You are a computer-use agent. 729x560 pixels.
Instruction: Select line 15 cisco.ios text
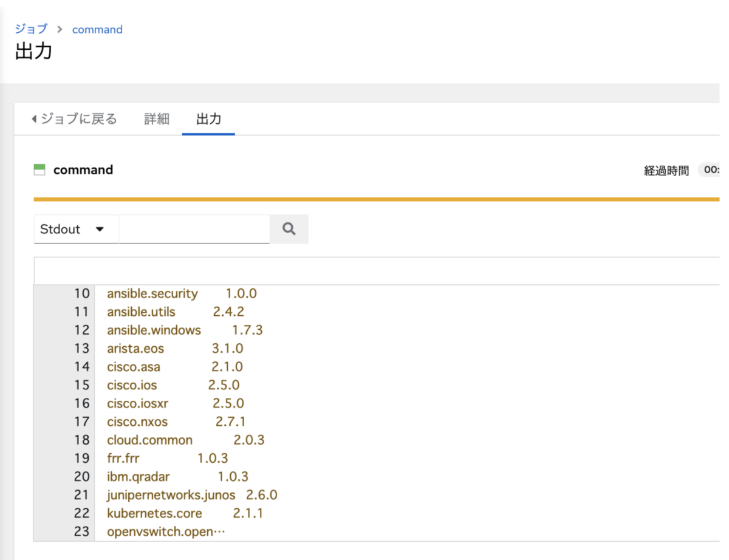pyautogui.click(x=132, y=384)
